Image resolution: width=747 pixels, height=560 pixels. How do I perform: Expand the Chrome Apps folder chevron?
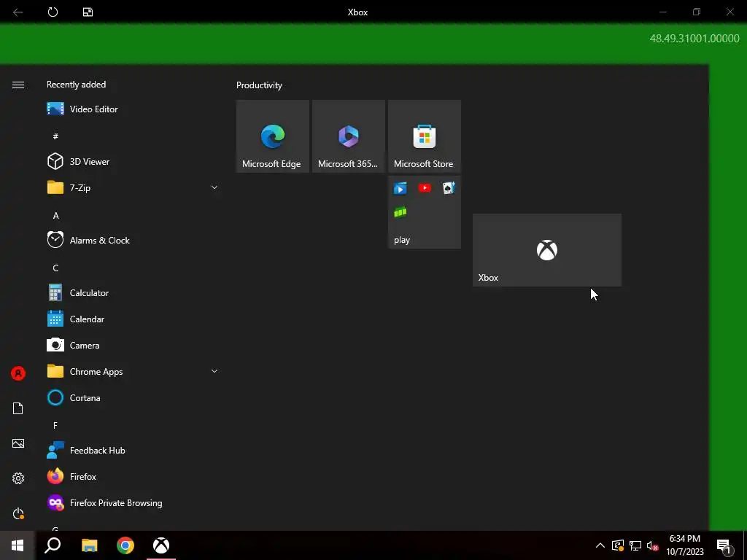pos(214,371)
